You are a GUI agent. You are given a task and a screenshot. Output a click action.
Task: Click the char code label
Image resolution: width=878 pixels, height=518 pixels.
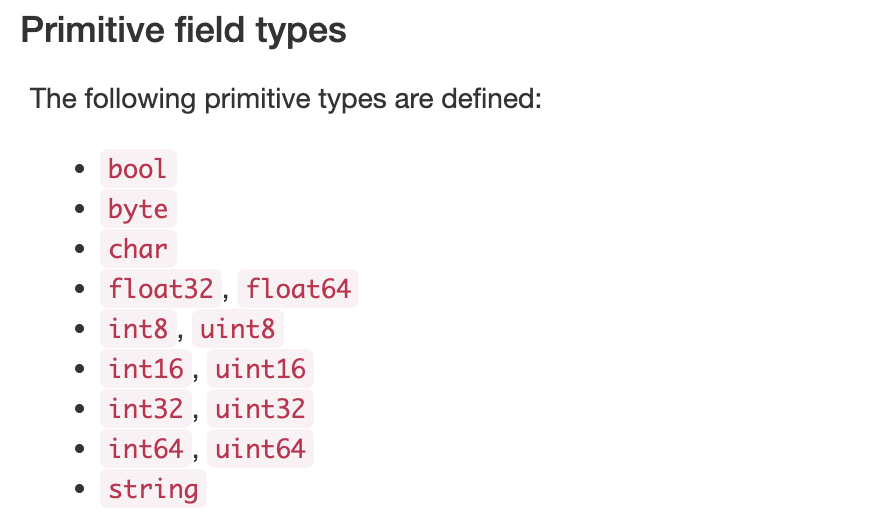(x=138, y=249)
